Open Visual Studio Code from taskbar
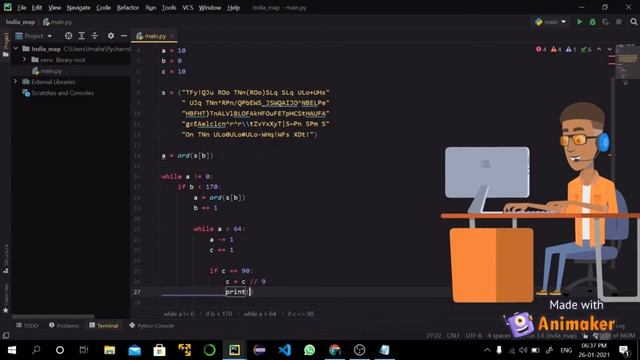This screenshot has width=640, height=360. (x=284, y=350)
